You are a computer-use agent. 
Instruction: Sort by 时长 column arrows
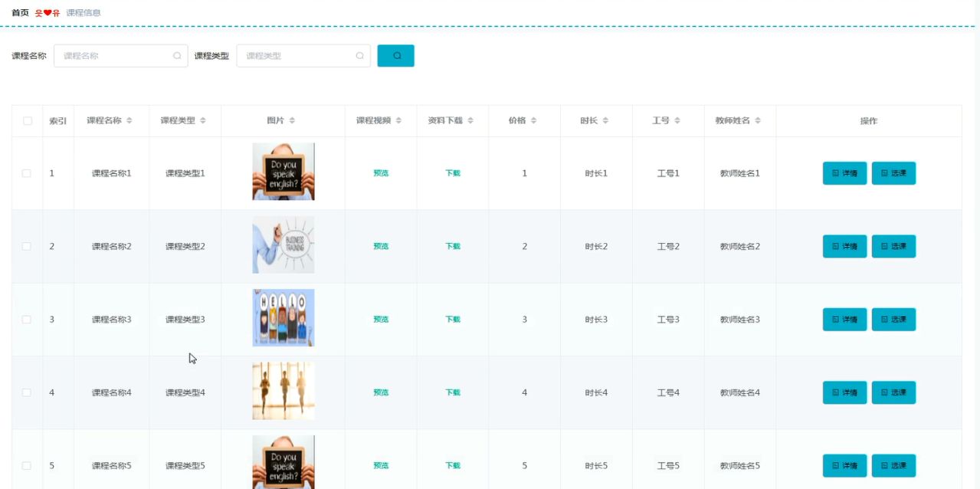[605, 121]
